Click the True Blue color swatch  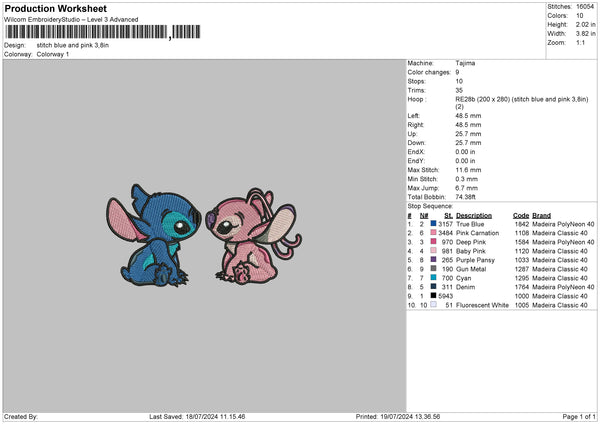click(x=435, y=224)
